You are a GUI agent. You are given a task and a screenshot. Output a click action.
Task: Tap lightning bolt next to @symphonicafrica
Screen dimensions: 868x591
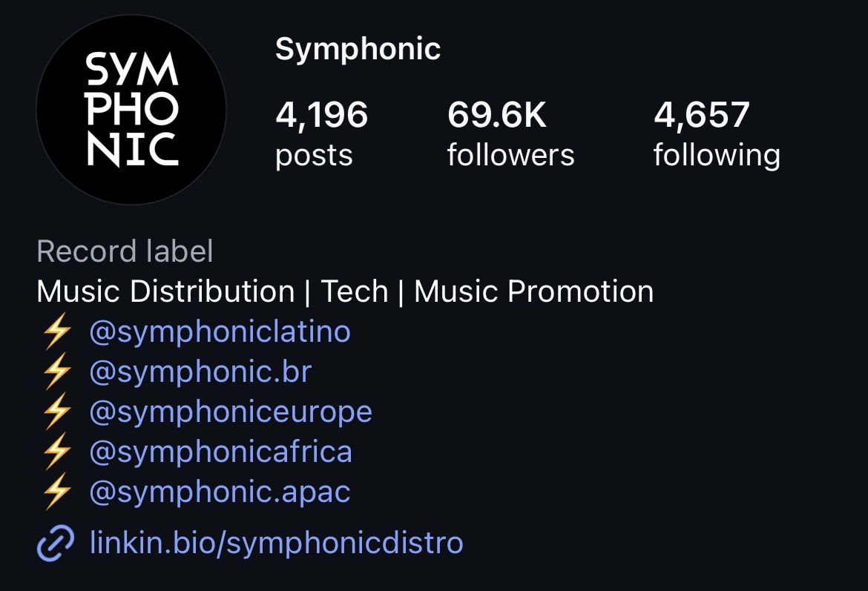[56, 452]
